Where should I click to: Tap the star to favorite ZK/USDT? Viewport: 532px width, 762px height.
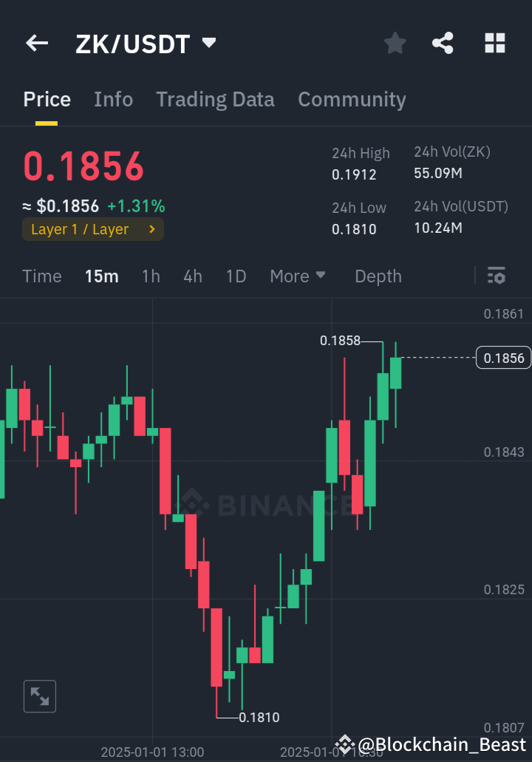(x=395, y=43)
